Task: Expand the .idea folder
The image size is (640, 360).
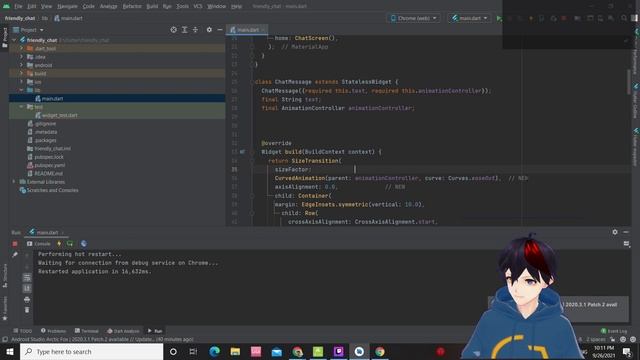Action: (x=22, y=57)
